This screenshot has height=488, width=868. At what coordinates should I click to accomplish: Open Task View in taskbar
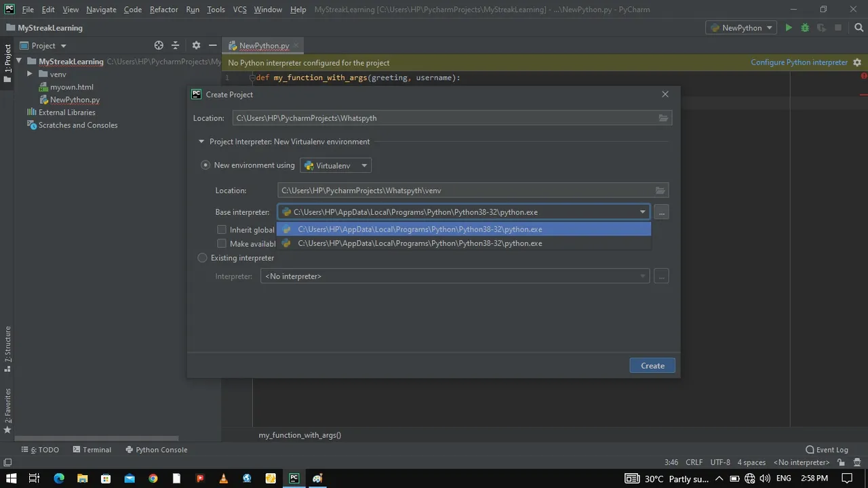34,479
